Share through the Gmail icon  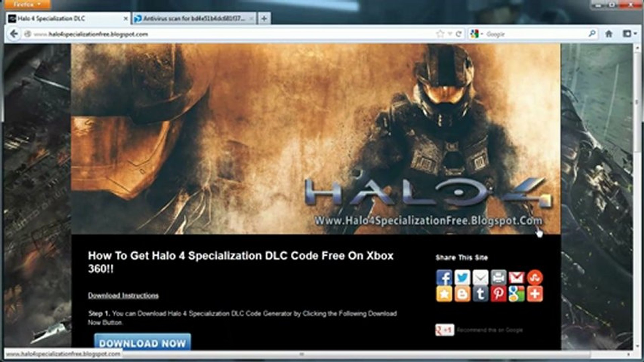516,278
